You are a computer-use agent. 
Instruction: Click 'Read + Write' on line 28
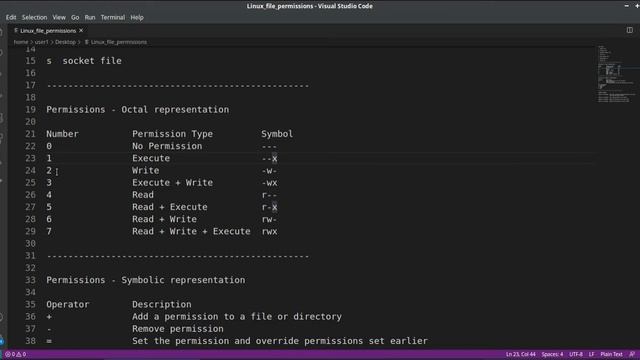click(x=164, y=219)
